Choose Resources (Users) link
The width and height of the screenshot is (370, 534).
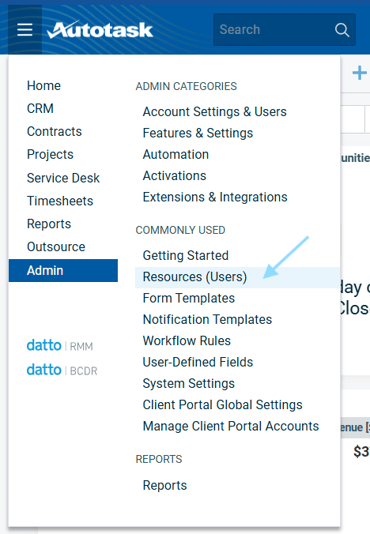[x=195, y=277]
